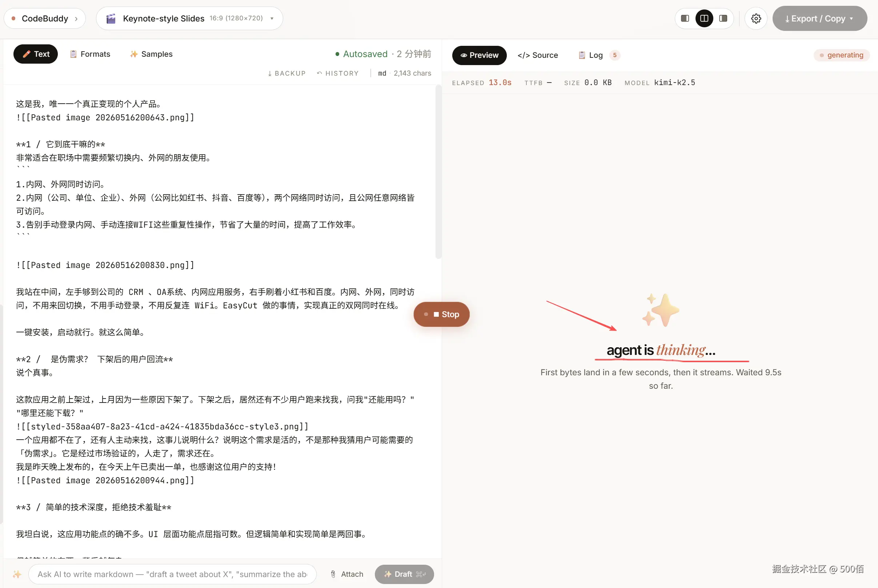This screenshot has width=878, height=588.
Task: Click the line 'Pasted image 20260516200944.png'
Action: 105,480
